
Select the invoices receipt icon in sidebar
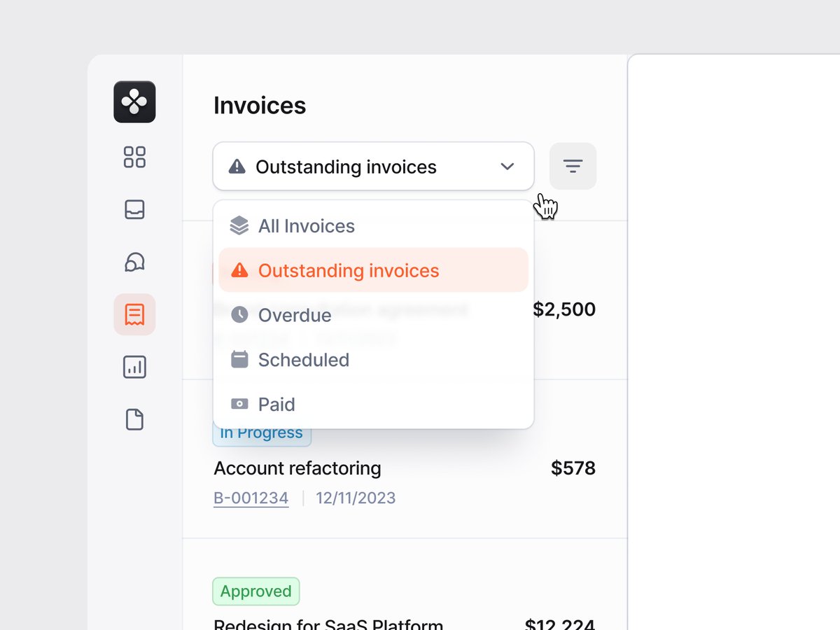click(134, 314)
